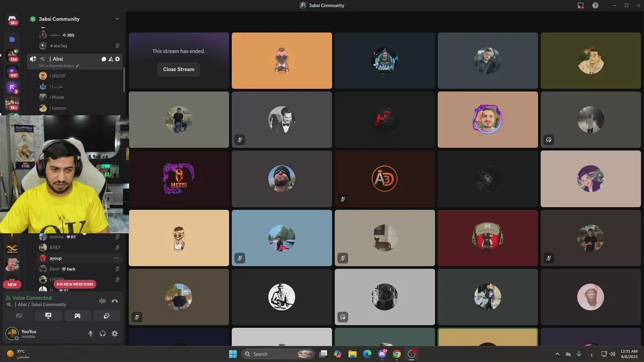
Task: Expand 3absi Community server menu
Action: tap(117, 19)
